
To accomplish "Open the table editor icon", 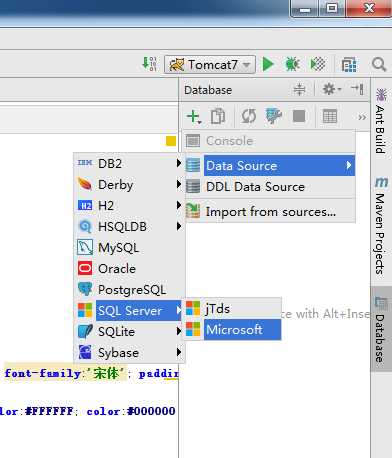I will coord(330,116).
